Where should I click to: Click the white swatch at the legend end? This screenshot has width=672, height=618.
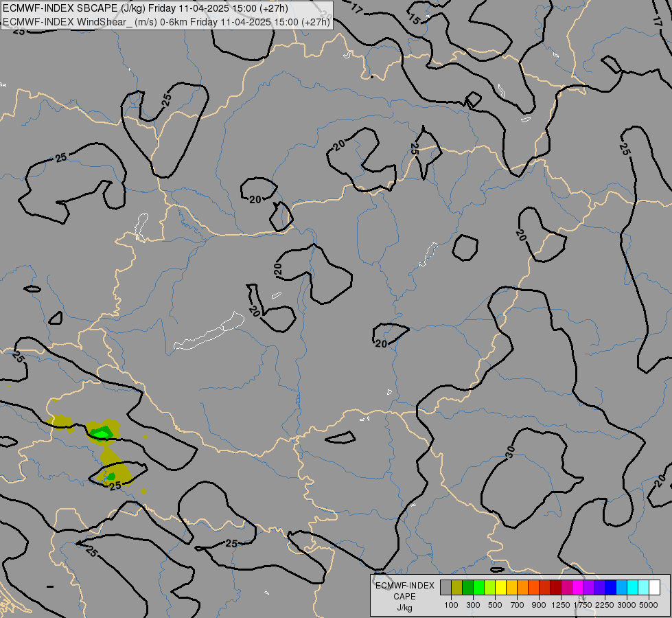coord(654,587)
